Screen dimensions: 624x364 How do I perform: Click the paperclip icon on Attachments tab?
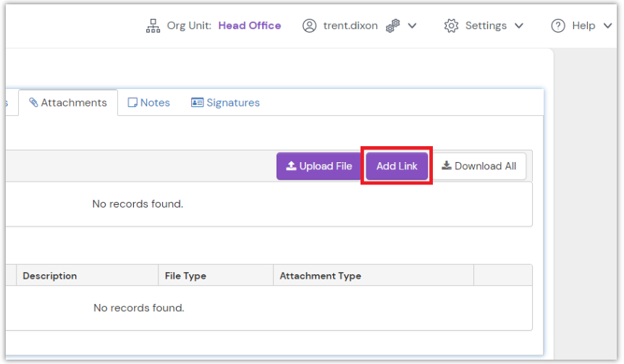33,103
